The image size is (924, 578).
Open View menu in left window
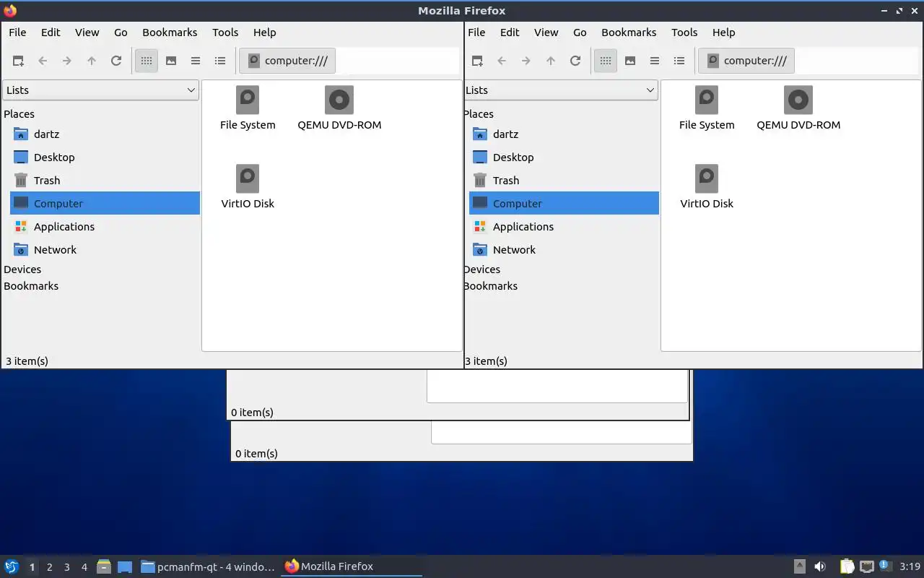[x=87, y=33]
